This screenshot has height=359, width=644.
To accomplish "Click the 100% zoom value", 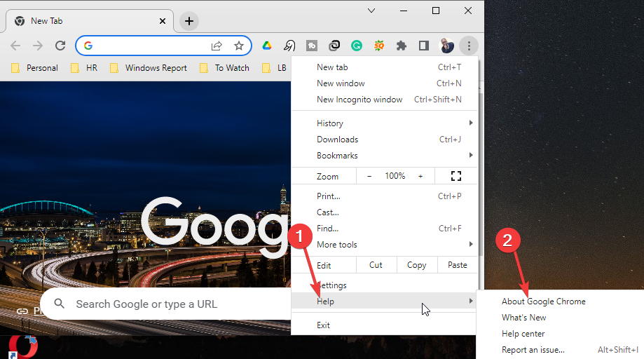I will tap(395, 176).
